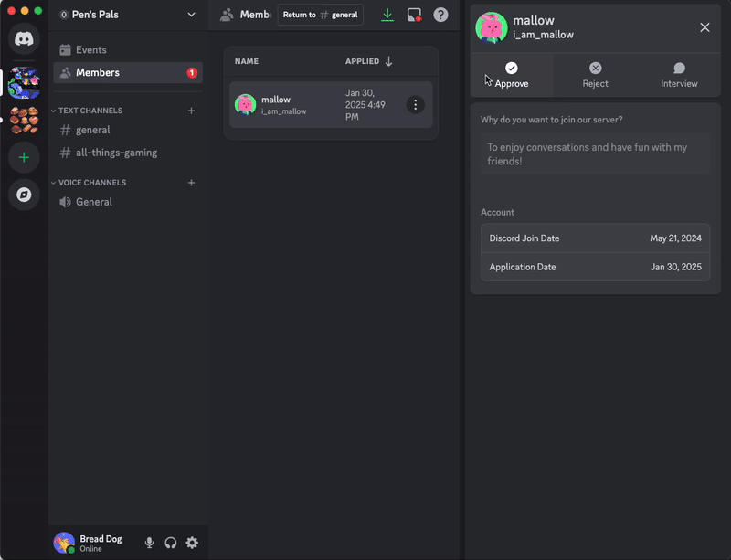Approve mallow's application
731x560 pixels.
click(x=512, y=75)
